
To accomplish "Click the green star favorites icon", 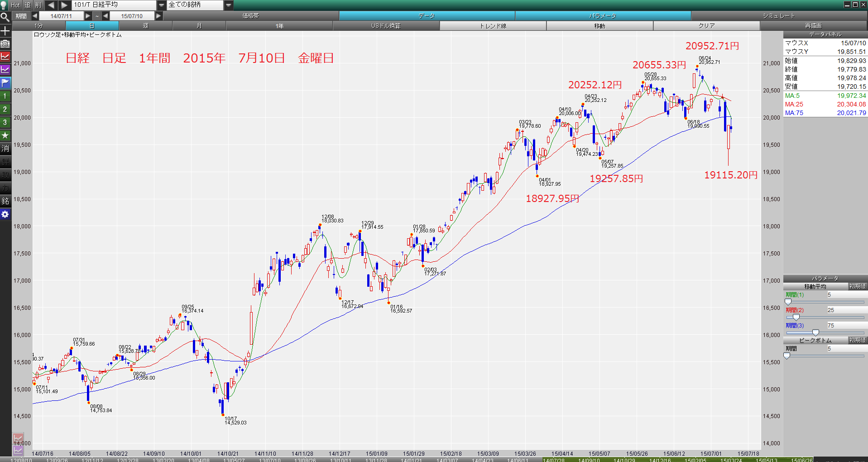I will (x=5, y=135).
